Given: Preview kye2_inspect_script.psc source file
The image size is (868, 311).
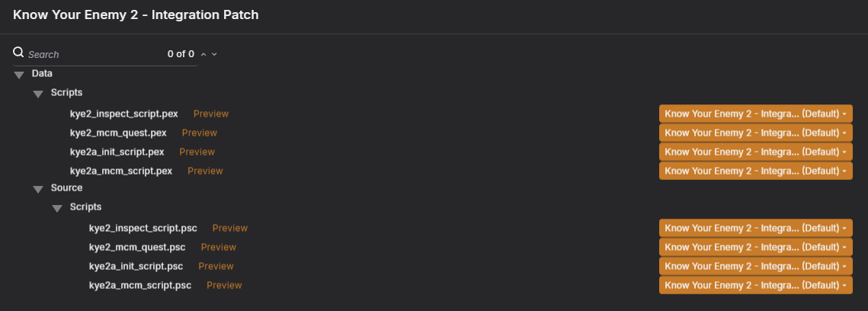Looking at the screenshot, I should coord(230,228).
